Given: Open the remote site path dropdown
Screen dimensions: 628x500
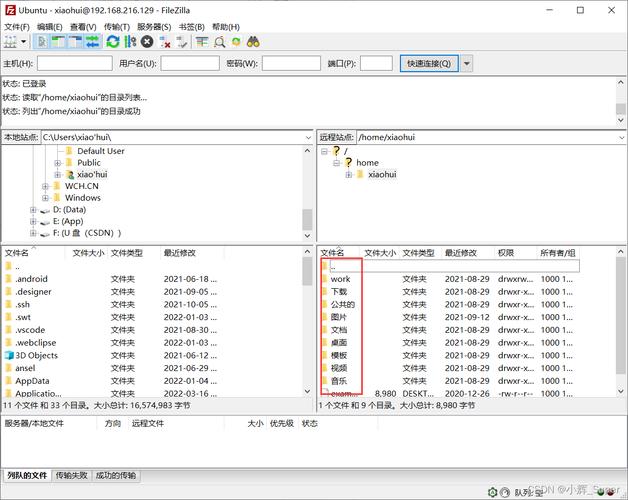Looking at the screenshot, I should 621,137.
